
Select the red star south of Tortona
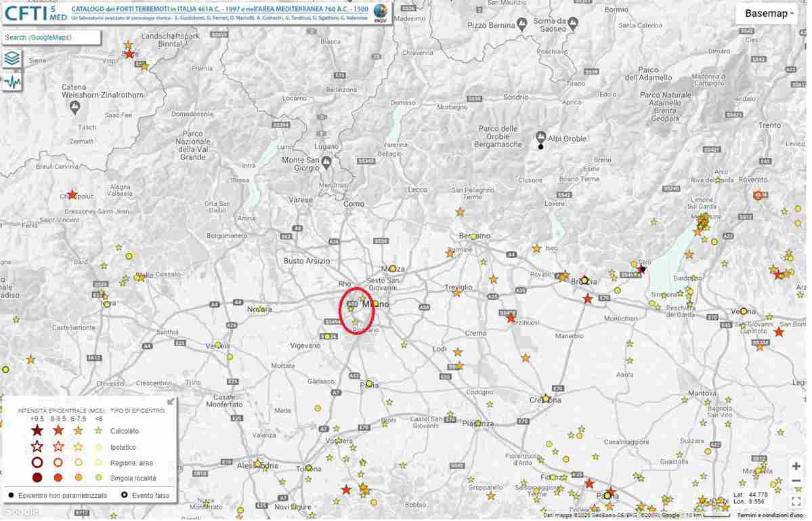[x=347, y=489]
